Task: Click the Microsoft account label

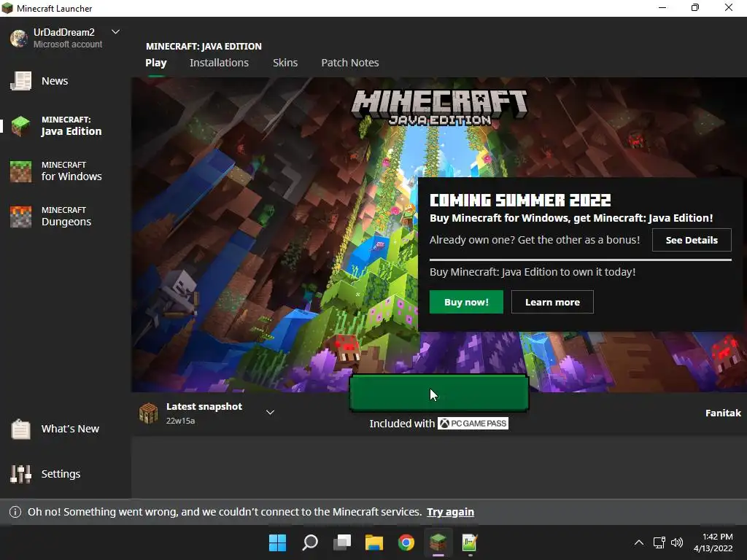Action: coord(68,44)
